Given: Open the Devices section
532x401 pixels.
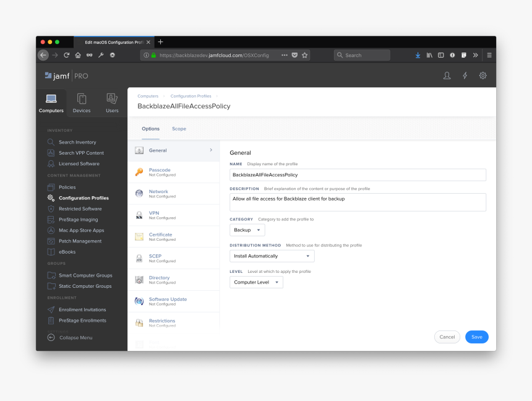Looking at the screenshot, I should (81, 100).
